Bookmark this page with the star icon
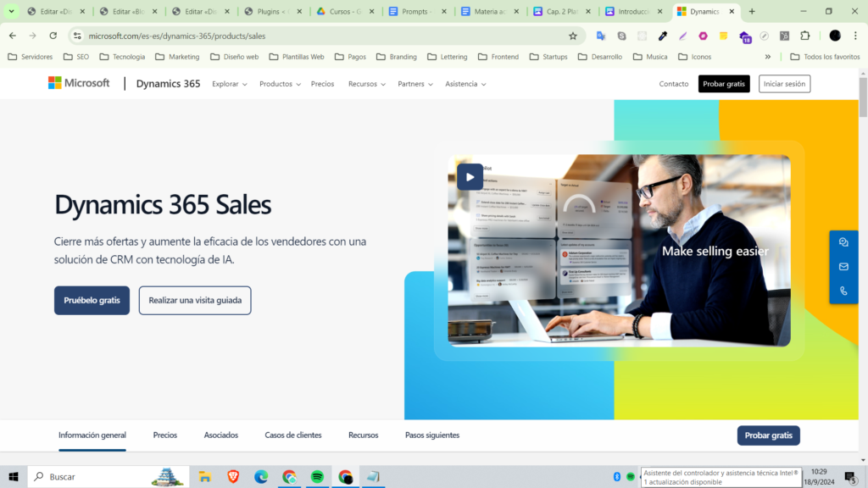Screen dimensions: 868x488 tap(573, 36)
